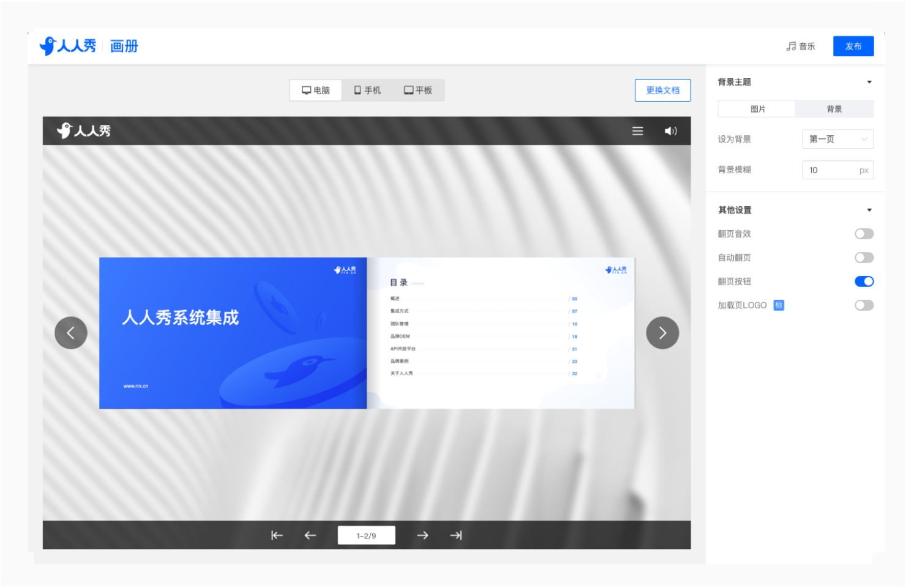The image size is (906, 588).
Task: Click the 更换文档 button
Action: point(663,90)
